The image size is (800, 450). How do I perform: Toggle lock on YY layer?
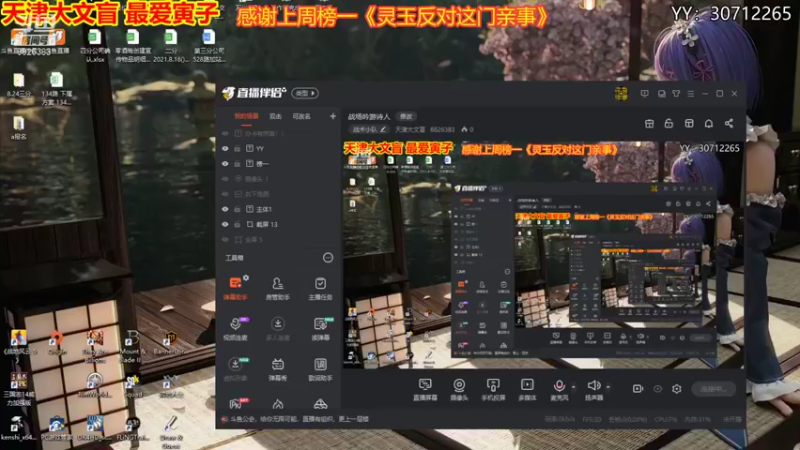click(237, 148)
